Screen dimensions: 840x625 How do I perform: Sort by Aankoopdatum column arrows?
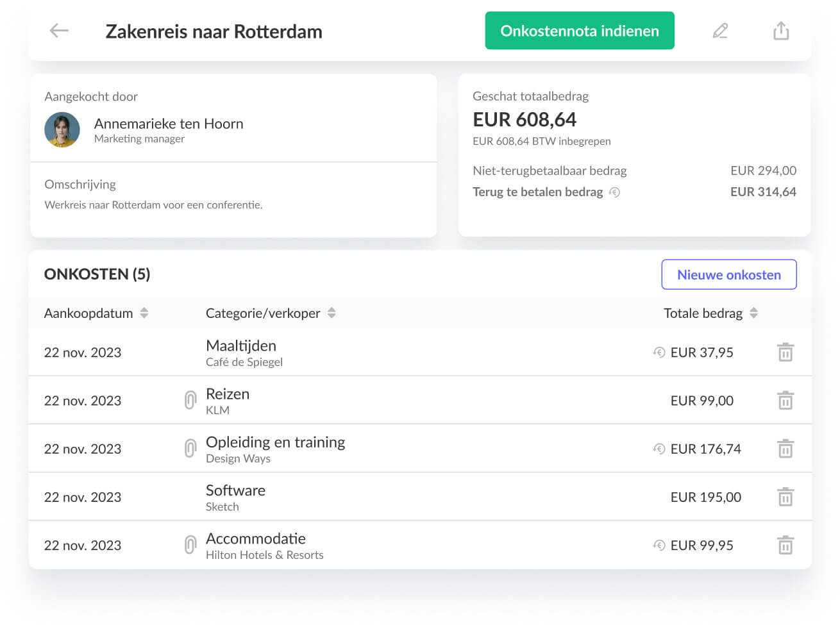[144, 313]
